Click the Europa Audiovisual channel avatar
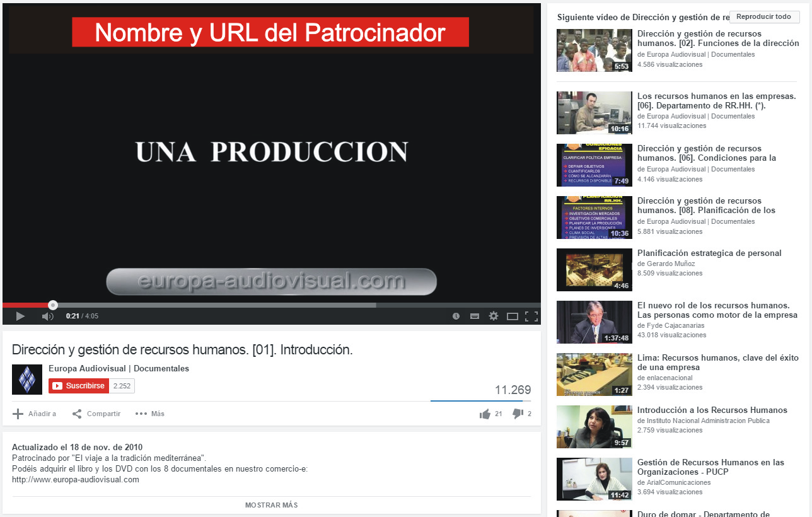Viewport: 812px width, 517px height. click(x=27, y=380)
